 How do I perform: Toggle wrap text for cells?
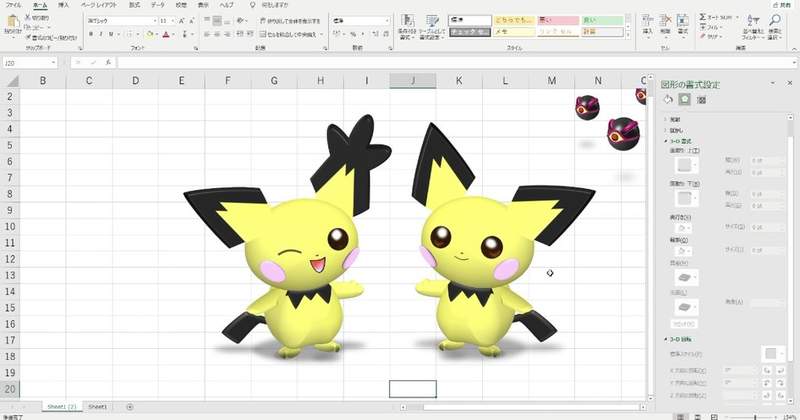point(290,20)
